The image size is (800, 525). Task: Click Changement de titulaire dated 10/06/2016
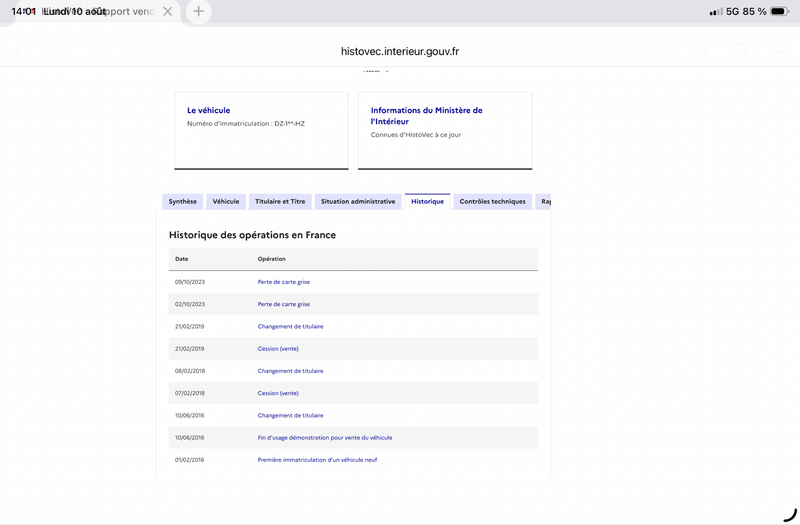pyautogui.click(x=290, y=415)
